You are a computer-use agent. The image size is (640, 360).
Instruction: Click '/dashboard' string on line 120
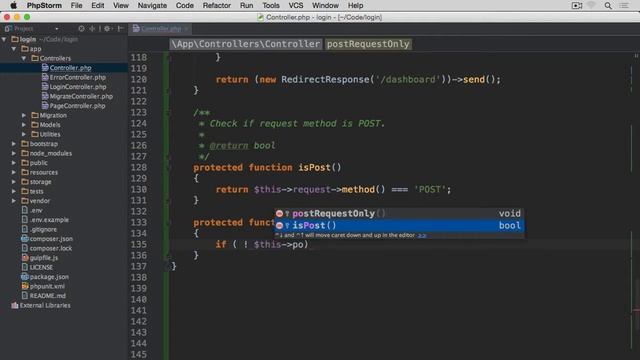pyautogui.click(x=408, y=80)
